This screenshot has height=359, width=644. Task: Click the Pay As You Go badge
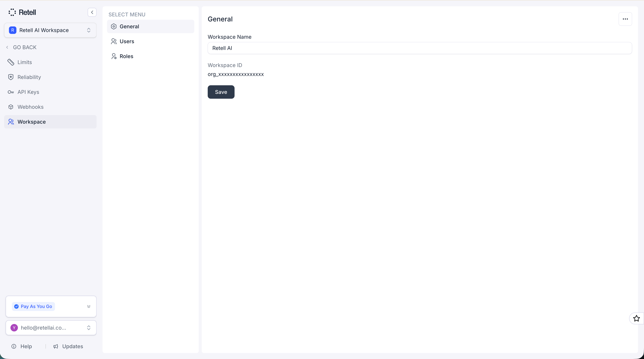34,306
